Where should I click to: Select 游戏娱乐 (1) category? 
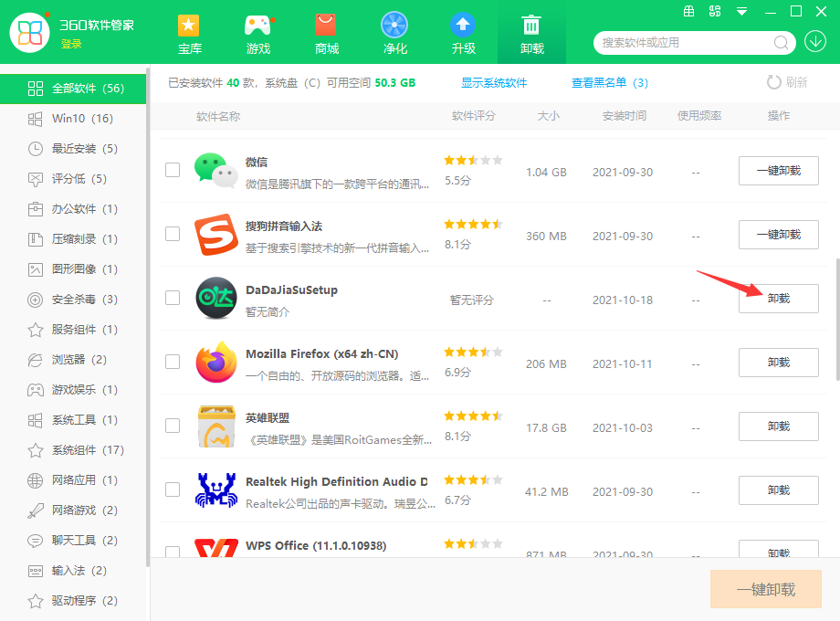pos(73,390)
